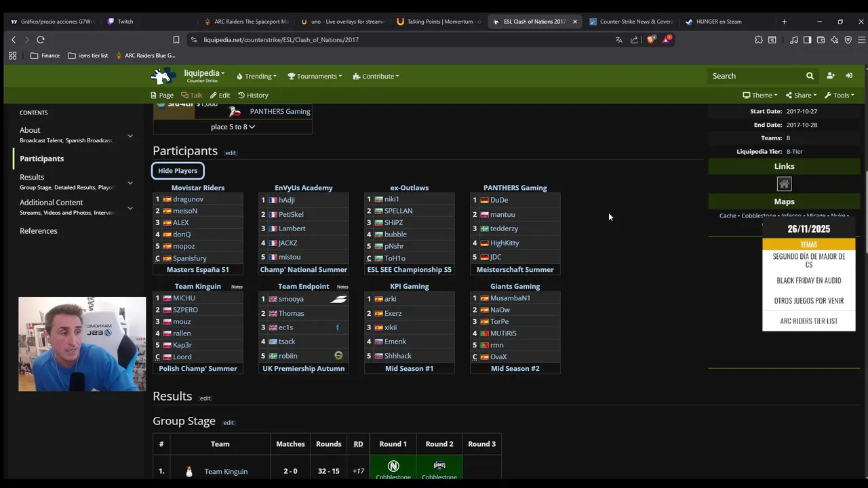Open the apps grid icon in the bookmarks bar
Viewport: 868px width, 488px height.
pyautogui.click(x=12, y=56)
